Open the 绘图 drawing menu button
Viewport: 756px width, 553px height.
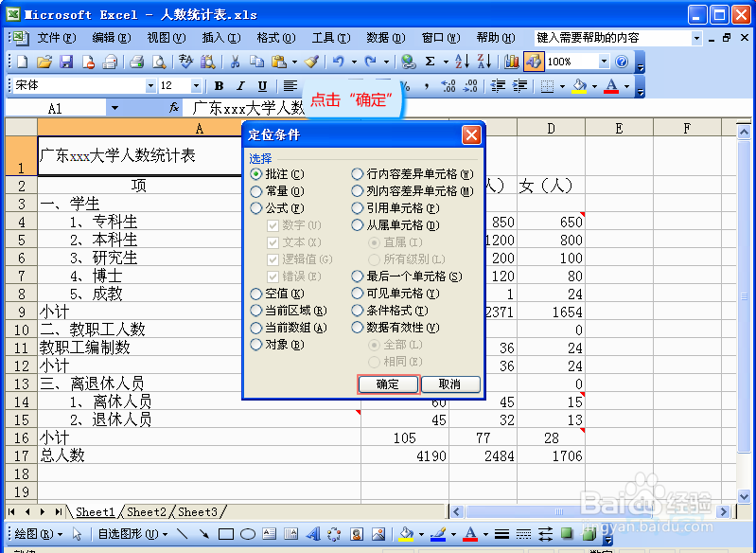(39, 534)
